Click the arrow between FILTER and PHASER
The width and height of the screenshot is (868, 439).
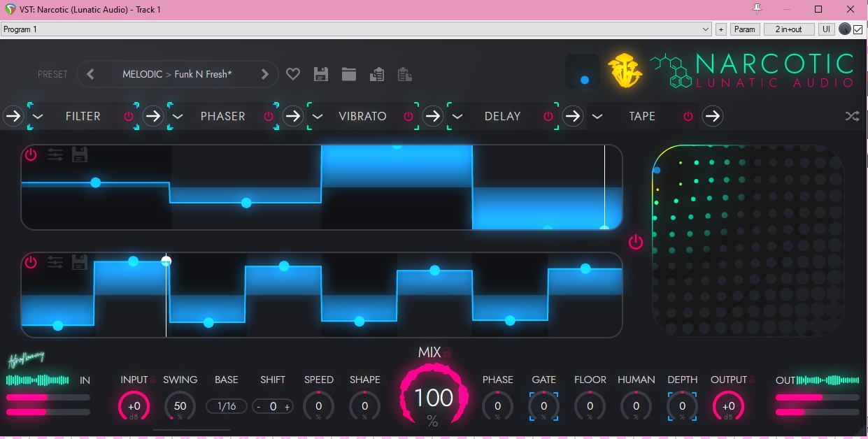[x=153, y=116]
